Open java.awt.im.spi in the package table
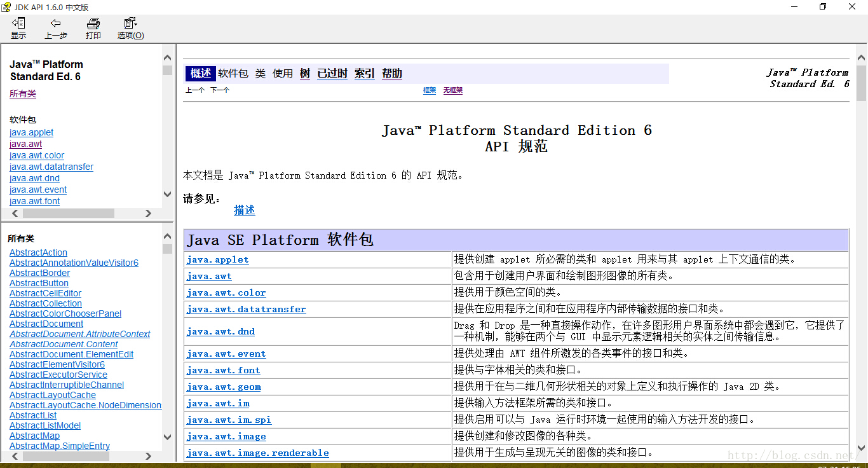 [x=229, y=420]
